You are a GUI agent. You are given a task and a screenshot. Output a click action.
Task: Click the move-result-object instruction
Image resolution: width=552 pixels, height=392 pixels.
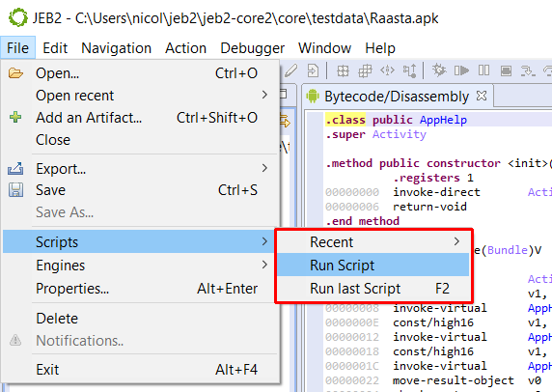453,380
